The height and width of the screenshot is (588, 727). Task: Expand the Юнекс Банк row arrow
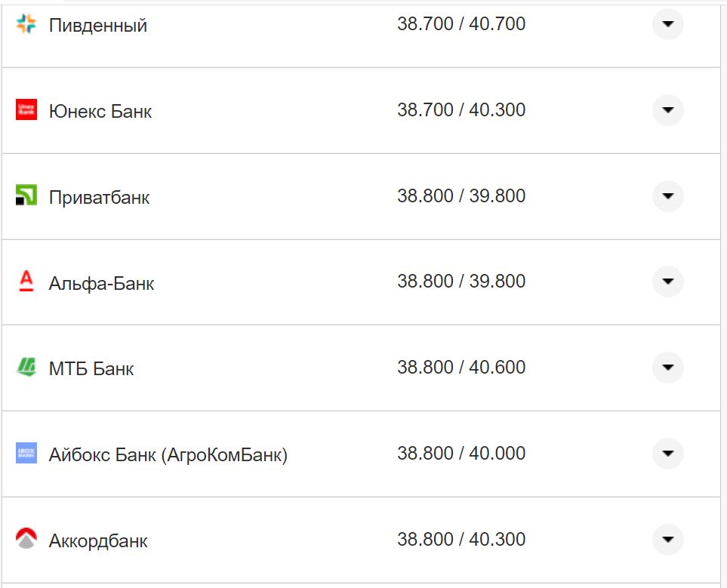point(667,110)
